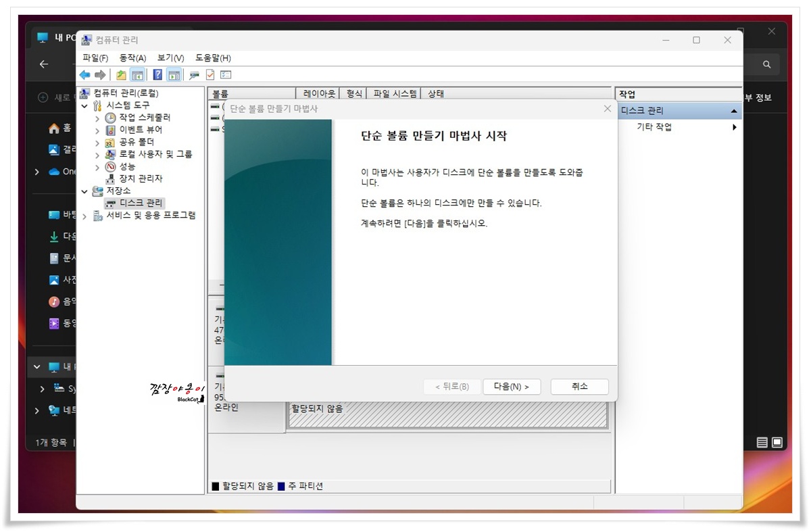This screenshot has width=811, height=532.
Task: Expand the 이벤트 뷰어 node
Action: coord(97,130)
